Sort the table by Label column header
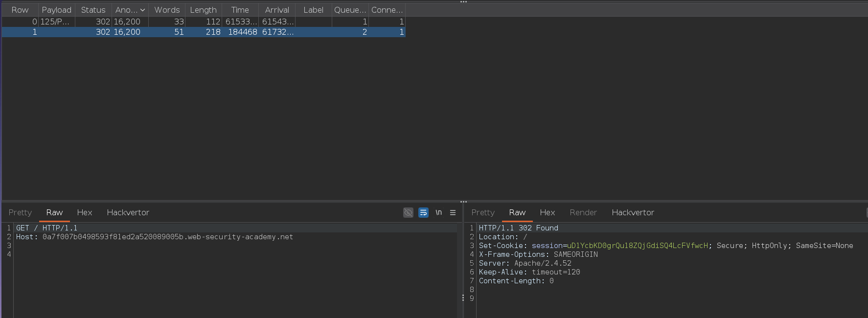This screenshot has width=868, height=318. point(313,10)
